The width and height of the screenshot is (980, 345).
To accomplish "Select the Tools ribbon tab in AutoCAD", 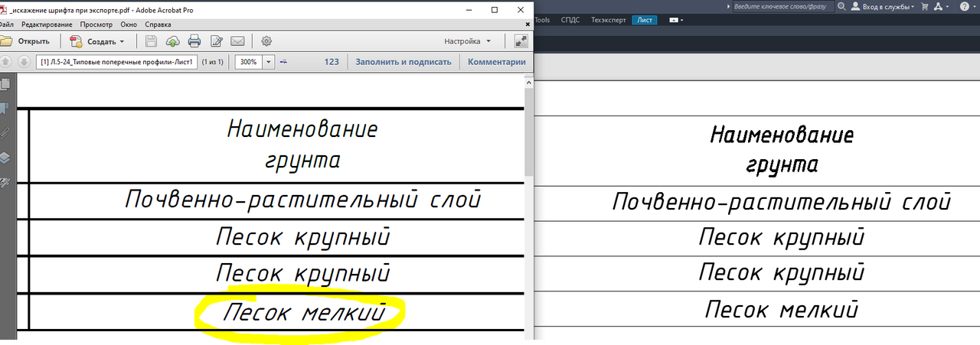I will point(541,20).
